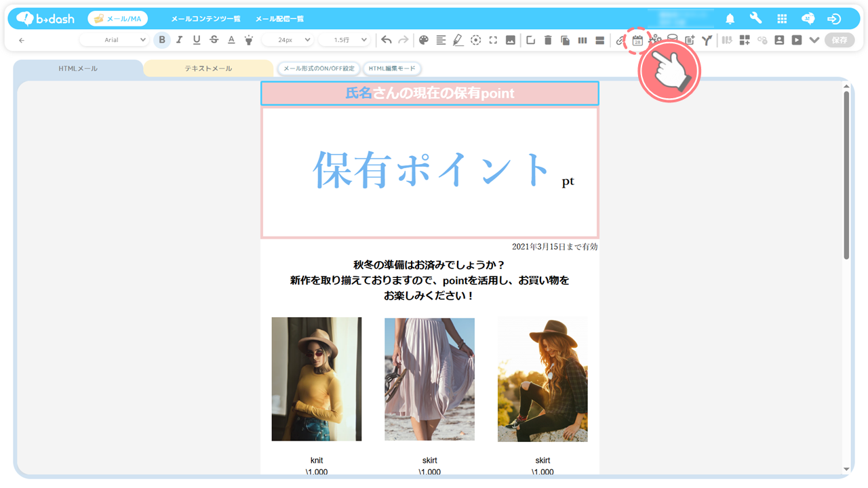Click the three-column layout icon
Viewport: 868px width, 488px height.
(583, 40)
